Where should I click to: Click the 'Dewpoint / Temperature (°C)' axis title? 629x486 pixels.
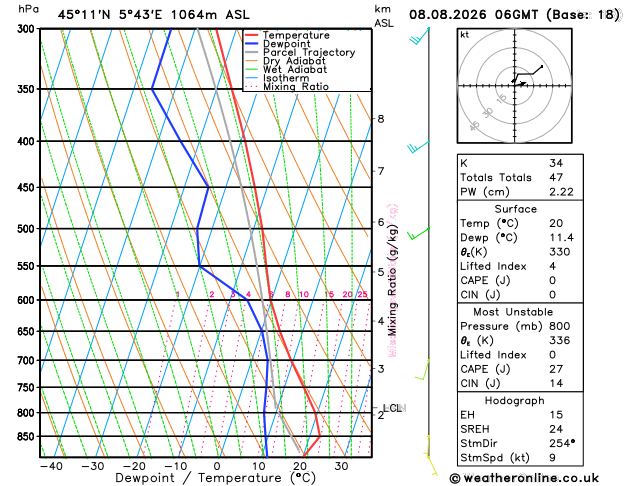(215, 478)
